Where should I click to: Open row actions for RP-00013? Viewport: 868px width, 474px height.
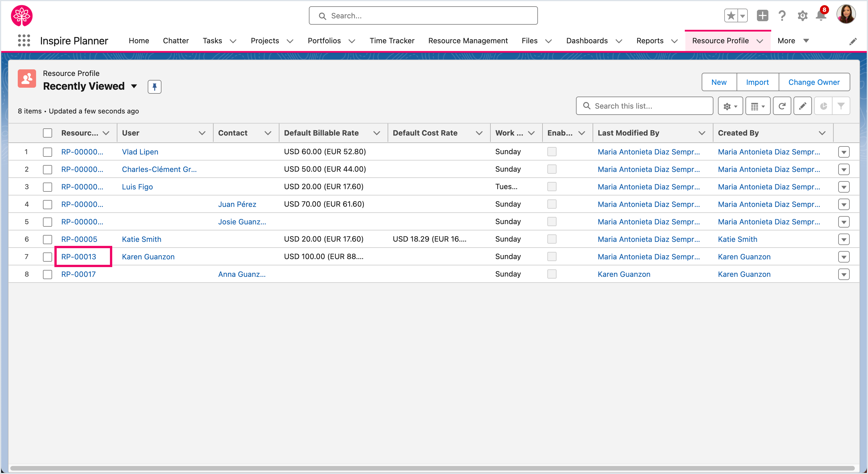pos(844,257)
